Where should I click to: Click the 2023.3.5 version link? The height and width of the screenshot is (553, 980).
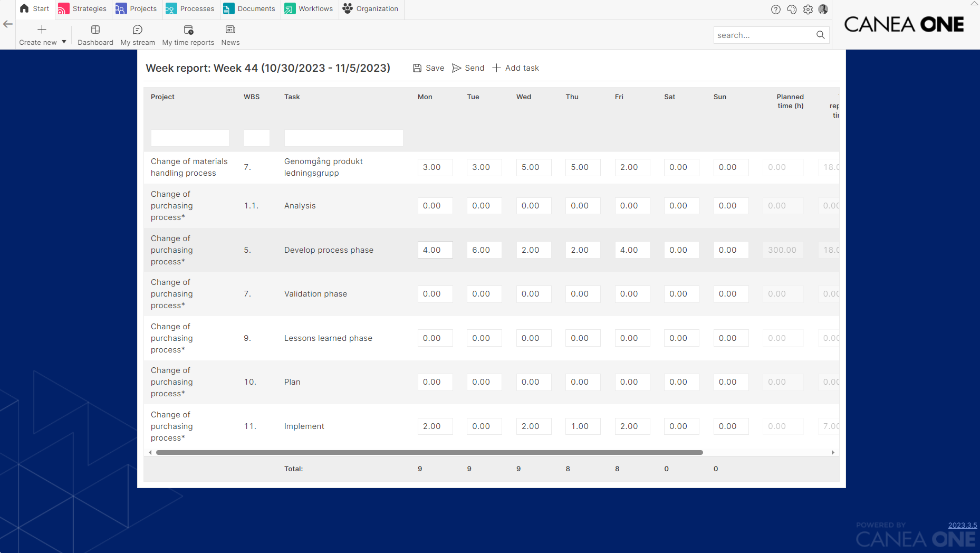point(963,525)
